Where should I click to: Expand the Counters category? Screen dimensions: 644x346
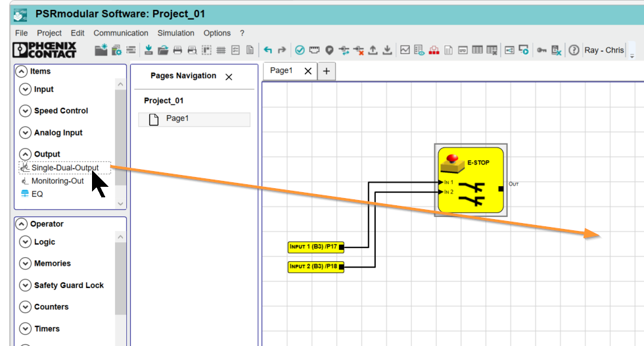[25, 307]
